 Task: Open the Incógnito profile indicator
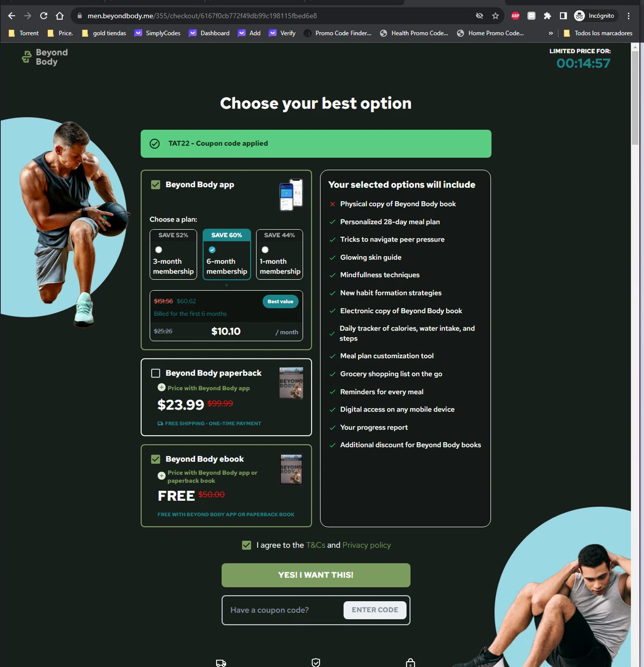pos(594,16)
